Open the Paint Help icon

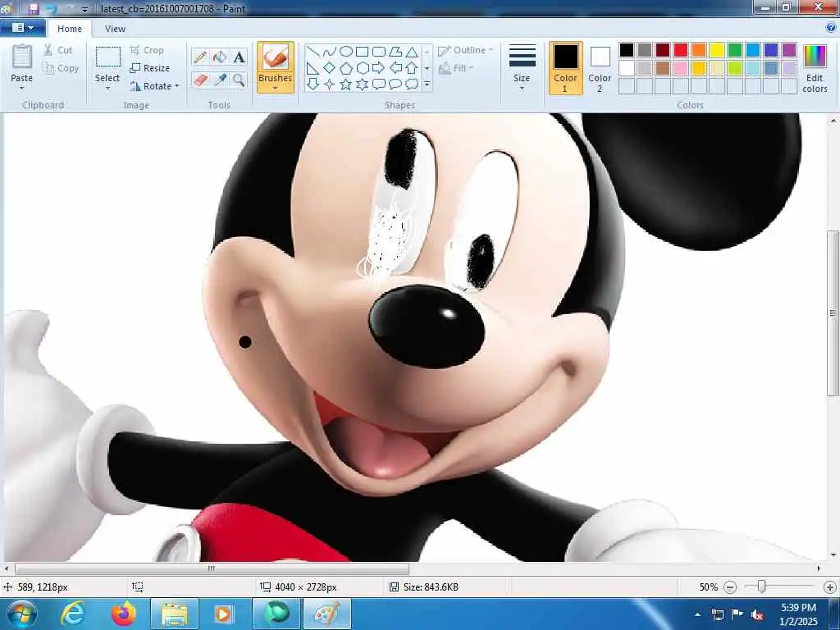(x=832, y=28)
